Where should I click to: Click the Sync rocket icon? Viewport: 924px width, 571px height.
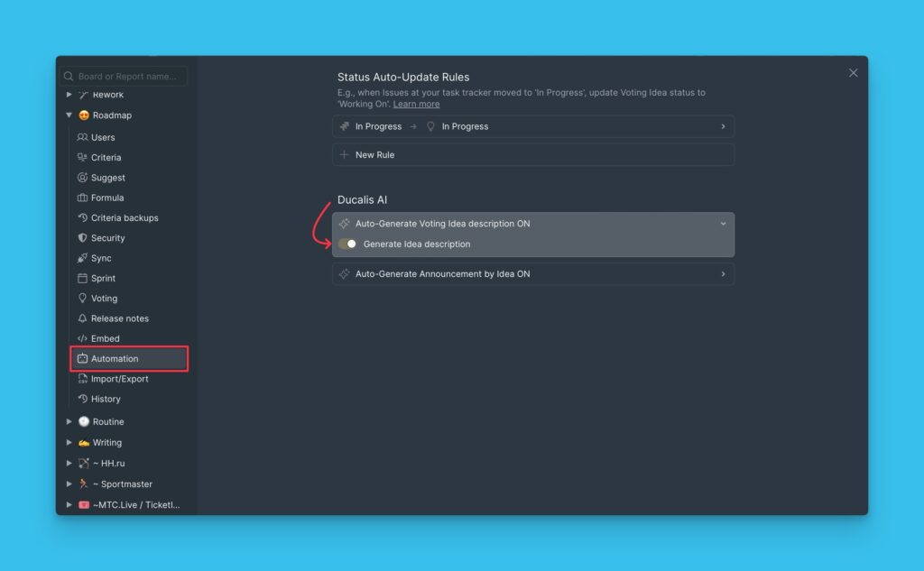pos(82,258)
